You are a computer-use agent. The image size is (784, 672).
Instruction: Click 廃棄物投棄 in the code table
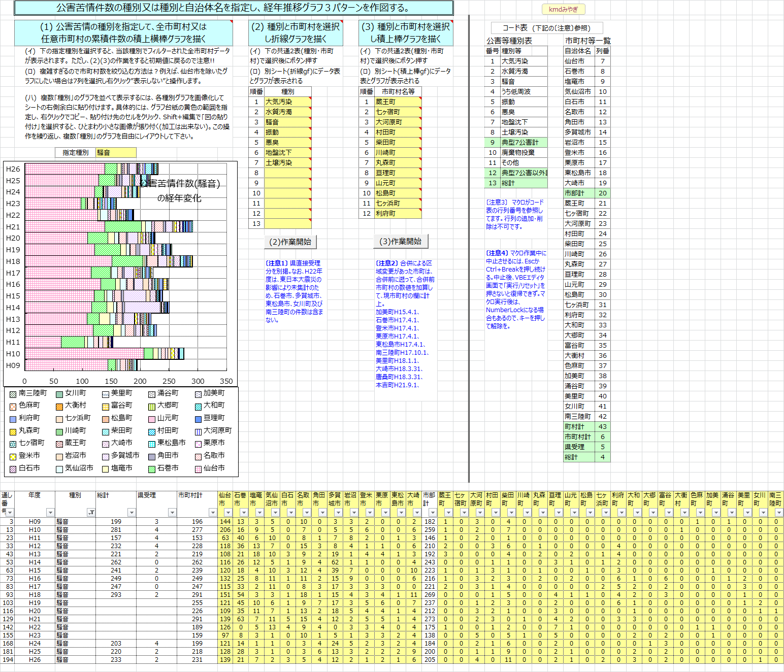coord(524,152)
